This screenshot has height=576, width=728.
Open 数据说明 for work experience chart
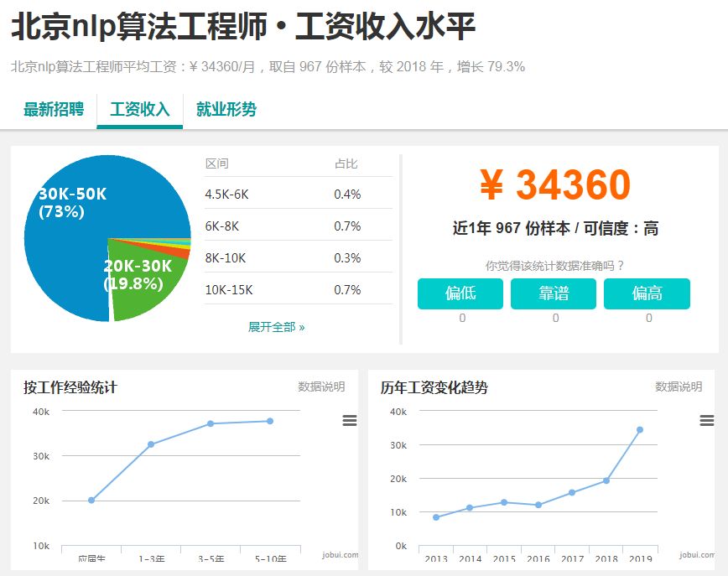(321, 387)
